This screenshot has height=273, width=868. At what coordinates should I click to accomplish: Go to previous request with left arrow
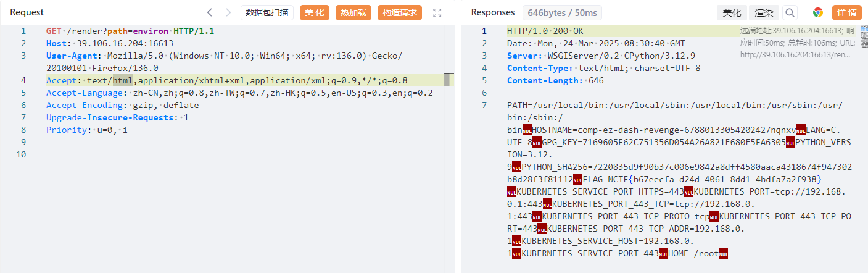(210, 12)
